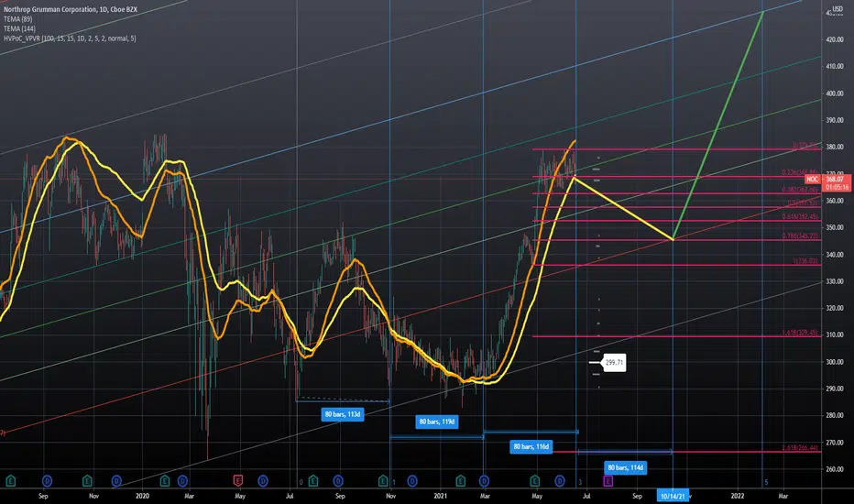Select the green projected uptrend line

717,125
